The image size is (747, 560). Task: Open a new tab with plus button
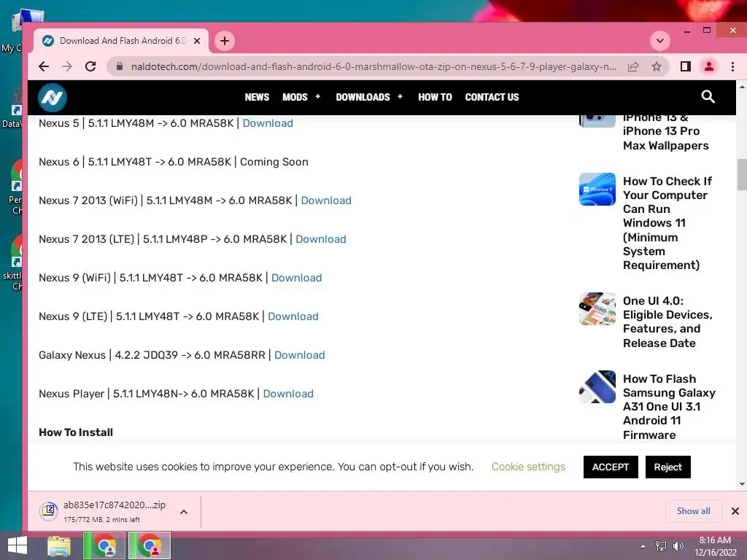(x=225, y=41)
